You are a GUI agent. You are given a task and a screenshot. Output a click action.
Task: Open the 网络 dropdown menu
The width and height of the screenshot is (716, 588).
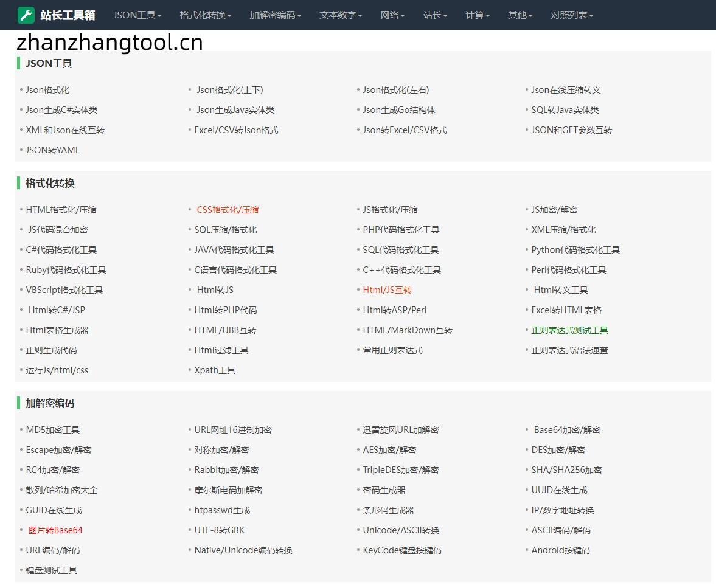point(393,15)
